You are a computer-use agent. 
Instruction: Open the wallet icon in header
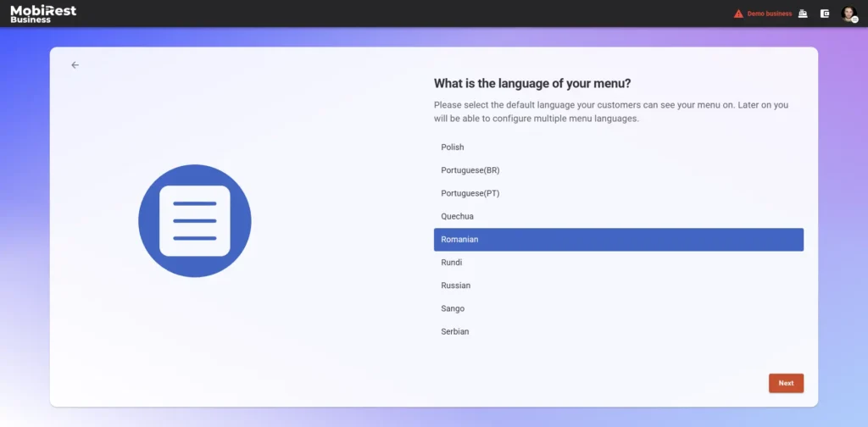click(x=825, y=14)
